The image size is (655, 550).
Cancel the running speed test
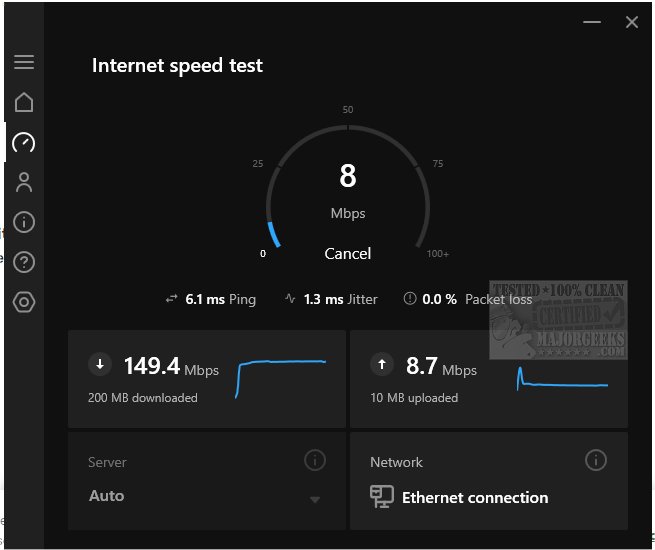point(348,254)
